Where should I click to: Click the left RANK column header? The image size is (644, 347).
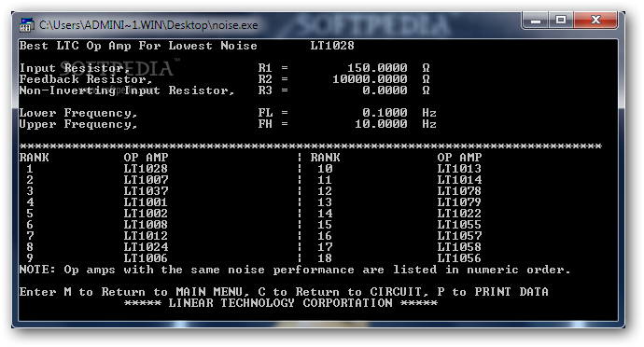[35, 158]
